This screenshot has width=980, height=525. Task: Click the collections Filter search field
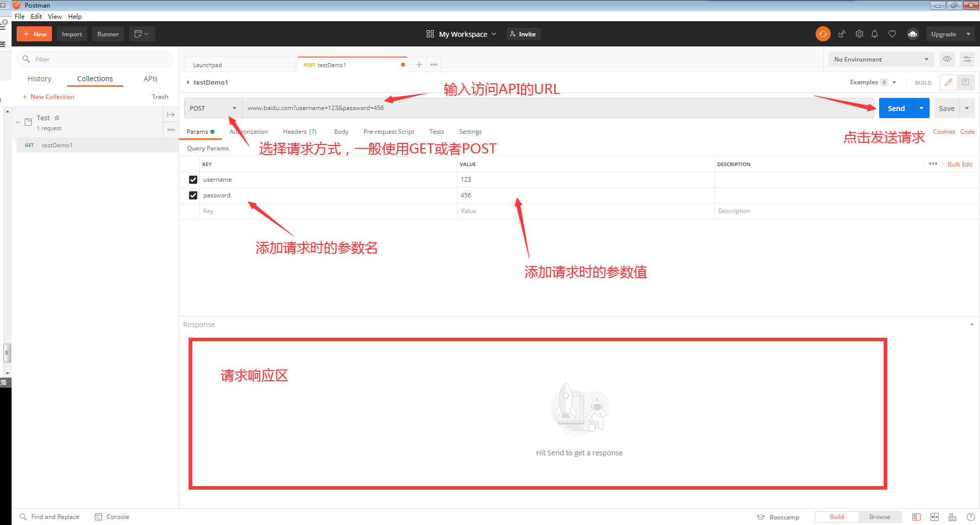[x=95, y=59]
